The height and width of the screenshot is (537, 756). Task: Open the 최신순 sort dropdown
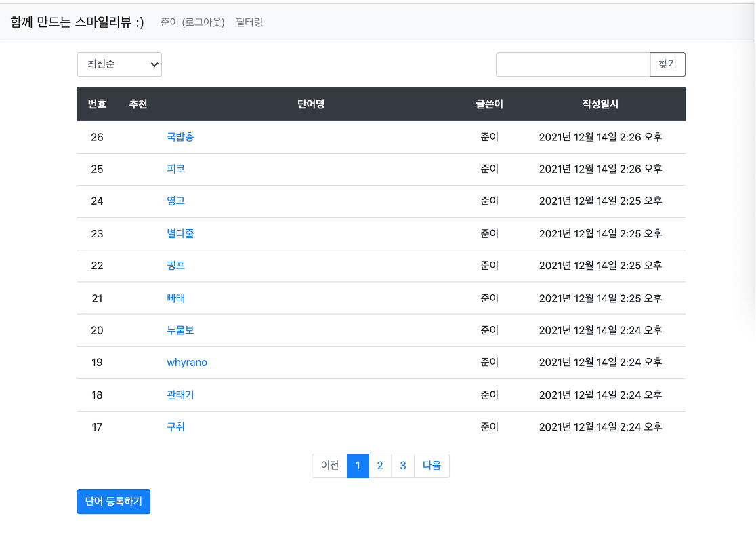[x=119, y=64]
